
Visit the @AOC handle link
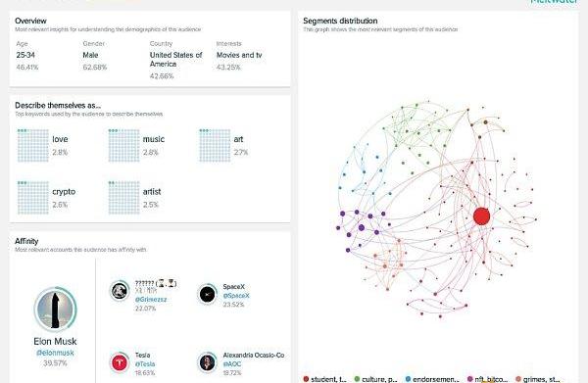click(232, 363)
